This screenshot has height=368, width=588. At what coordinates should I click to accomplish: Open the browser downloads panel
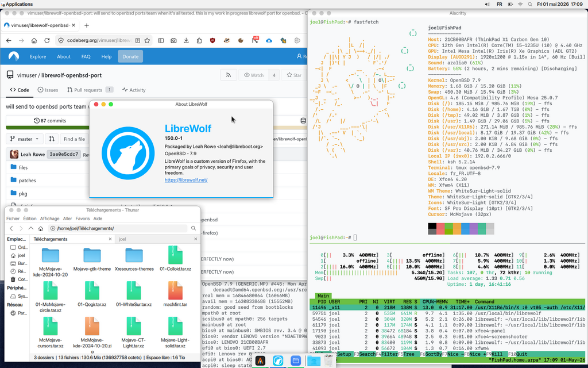(186, 41)
